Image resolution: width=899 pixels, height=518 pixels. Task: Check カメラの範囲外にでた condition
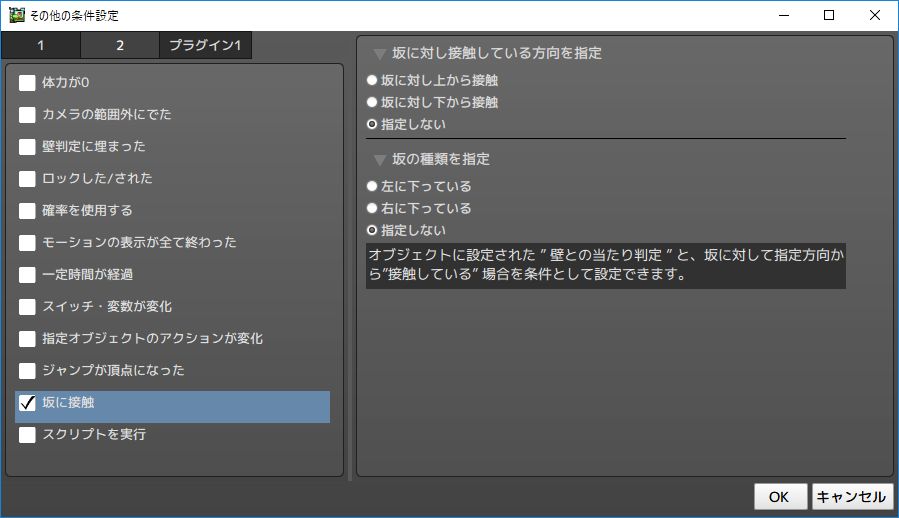click(27, 115)
